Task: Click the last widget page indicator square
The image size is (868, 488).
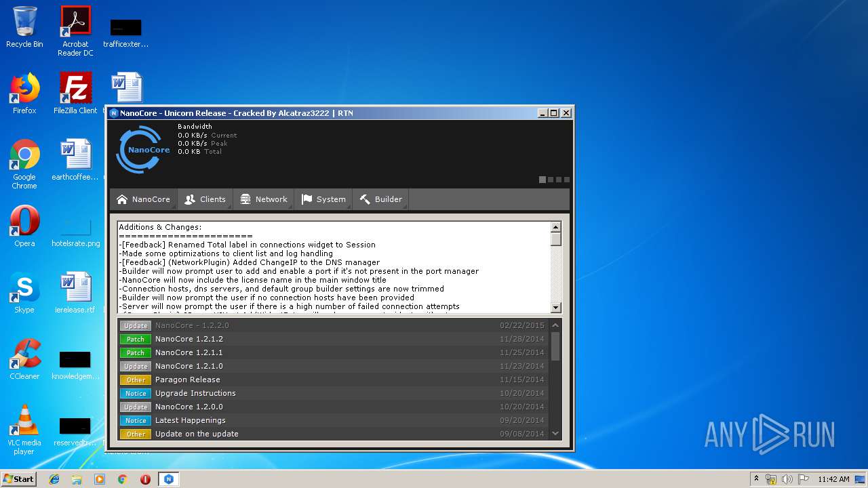Action: [x=567, y=180]
